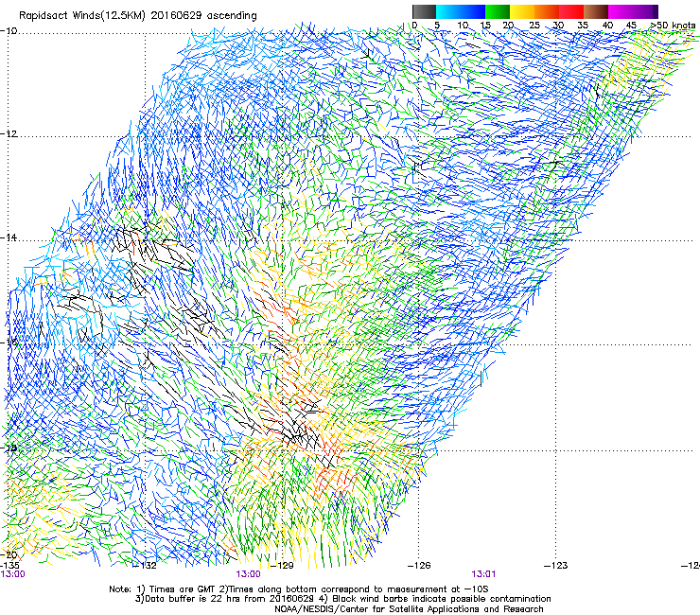The height and width of the screenshot is (615, 700).
Task: Click the 'Rapidsact Winds(12.5KM) 20160629 ascending' title
Action: (x=138, y=16)
